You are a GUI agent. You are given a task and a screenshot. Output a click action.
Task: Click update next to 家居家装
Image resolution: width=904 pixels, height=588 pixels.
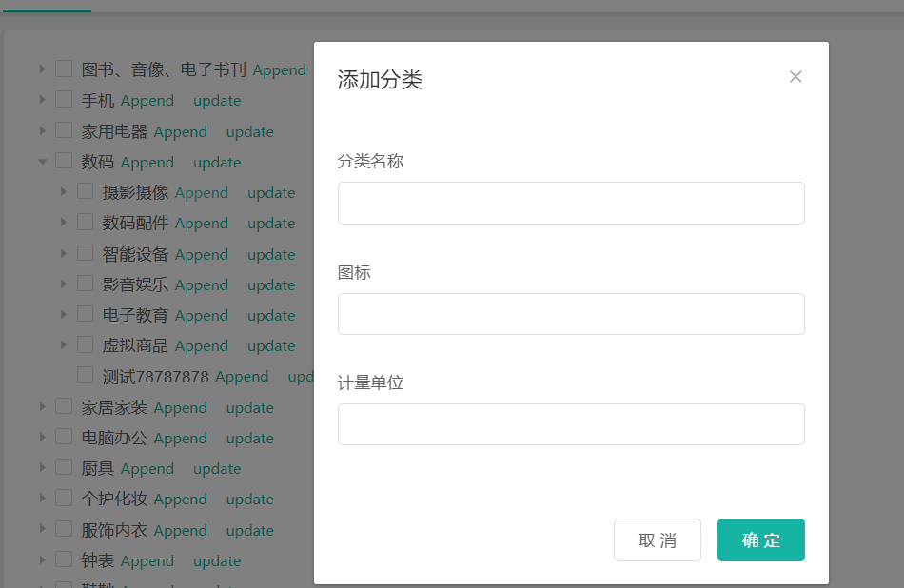(x=249, y=408)
